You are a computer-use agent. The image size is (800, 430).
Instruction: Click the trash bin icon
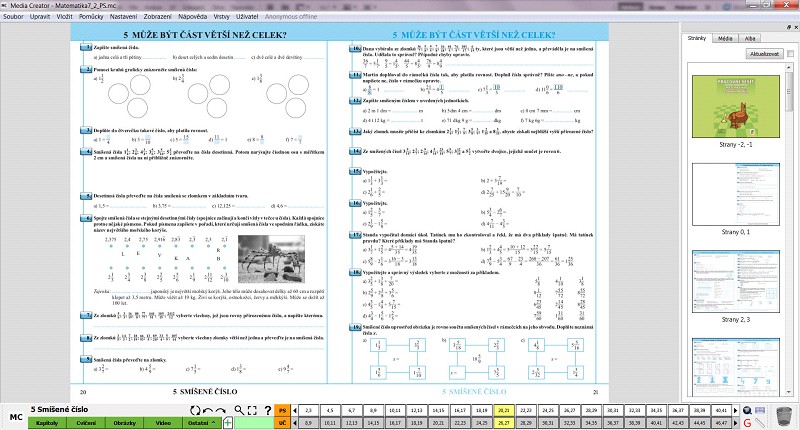783,416
